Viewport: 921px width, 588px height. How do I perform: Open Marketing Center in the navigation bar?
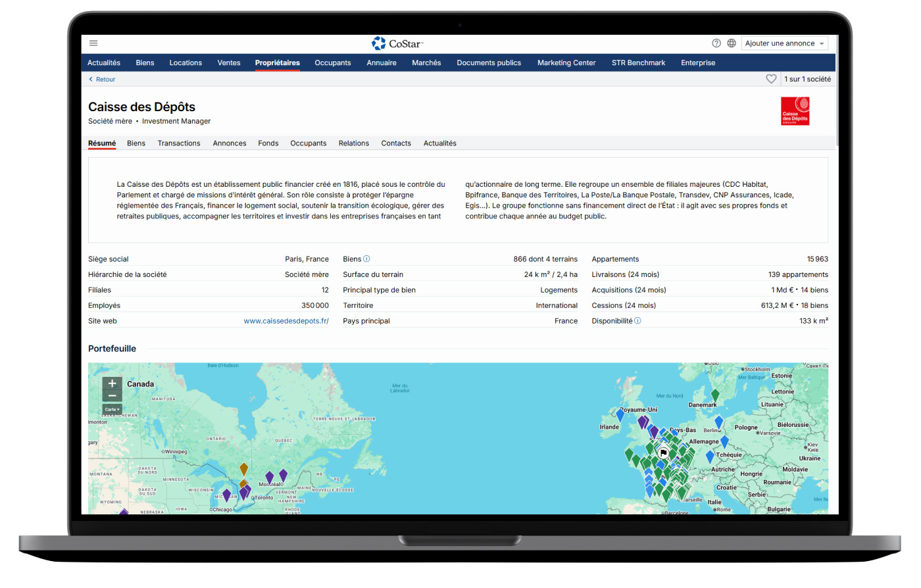coord(566,63)
